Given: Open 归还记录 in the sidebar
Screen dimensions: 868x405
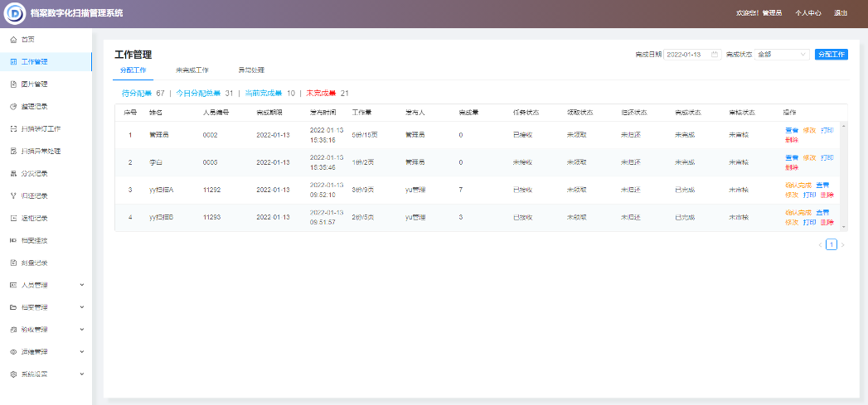Looking at the screenshot, I should (x=34, y=196).
